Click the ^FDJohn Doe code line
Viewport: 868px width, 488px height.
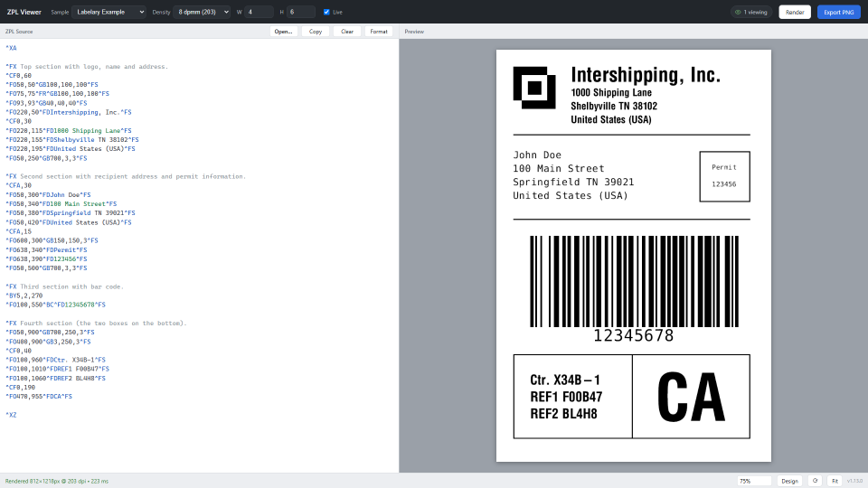[48, 195]
